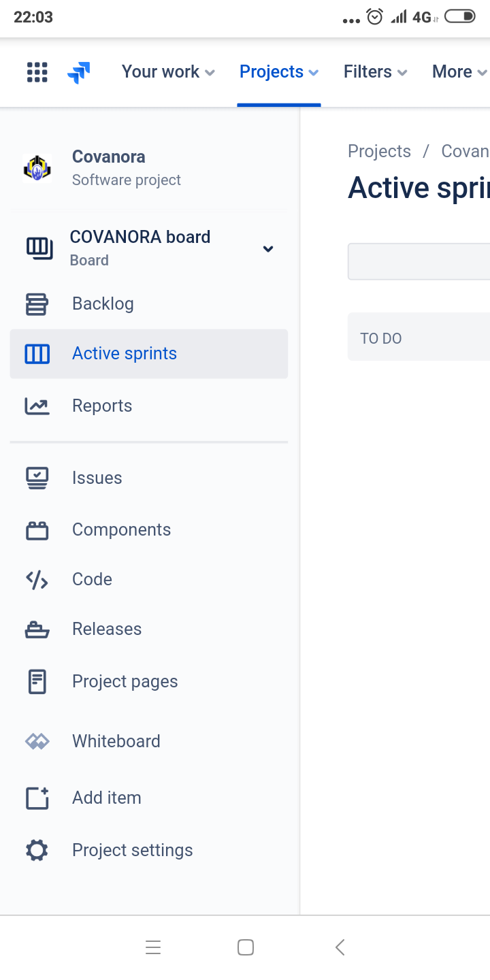Open Project pages link
The height and width of the screenshot is (980, 490).
tap(125, 681)
